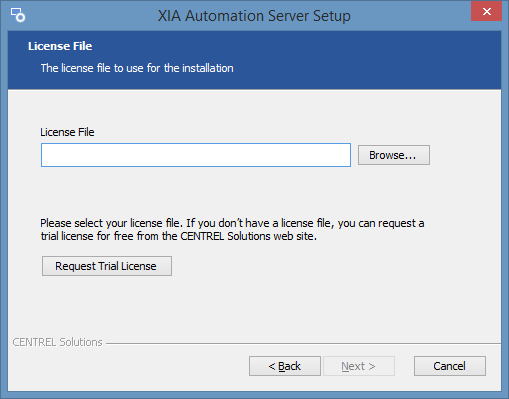Focus the License File path text box
This screenshot has width=509, height=399.
tap(196, 155)
